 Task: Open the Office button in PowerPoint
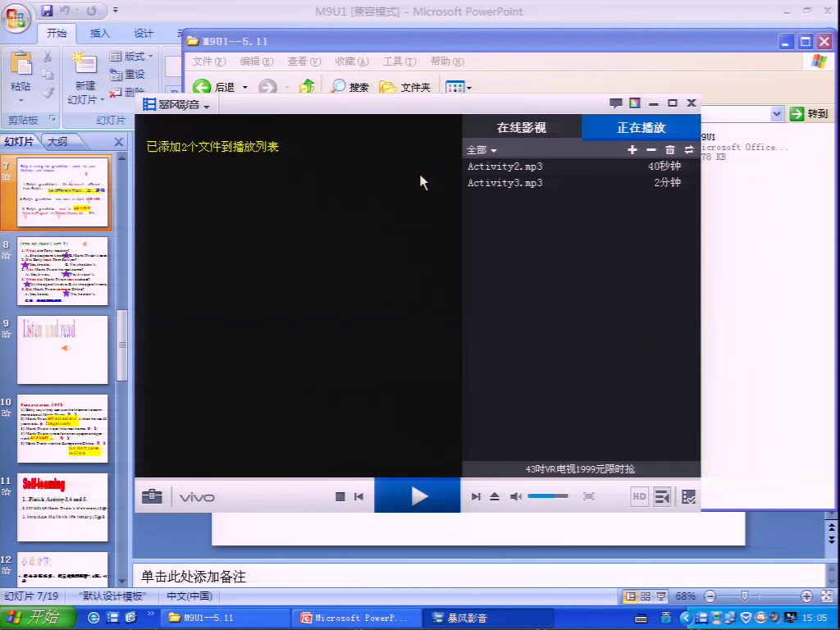coord(16,17)
